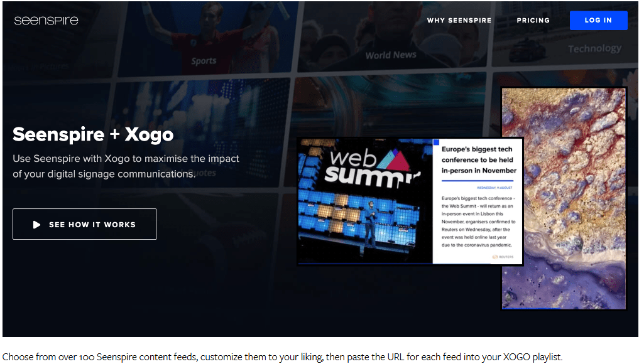Click the play triangle icon

[36, 225]
